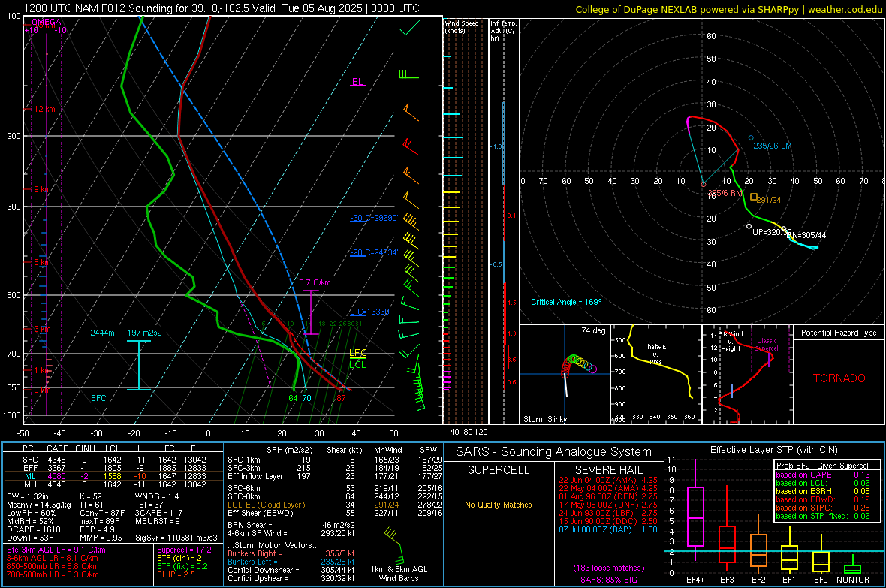This screenshot has height=588, width=886.
Task: Select the MU parcel row
Action: 113,484
